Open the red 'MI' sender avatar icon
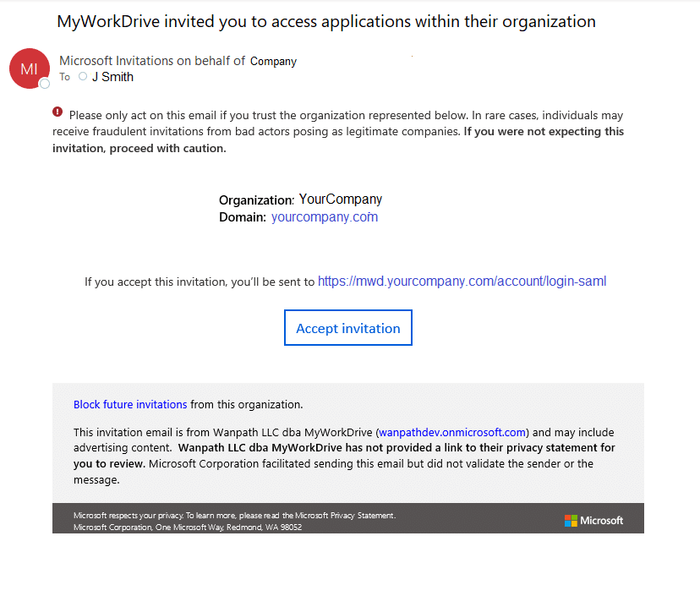This screenshot has height=596, width=700. click(29, 68)
